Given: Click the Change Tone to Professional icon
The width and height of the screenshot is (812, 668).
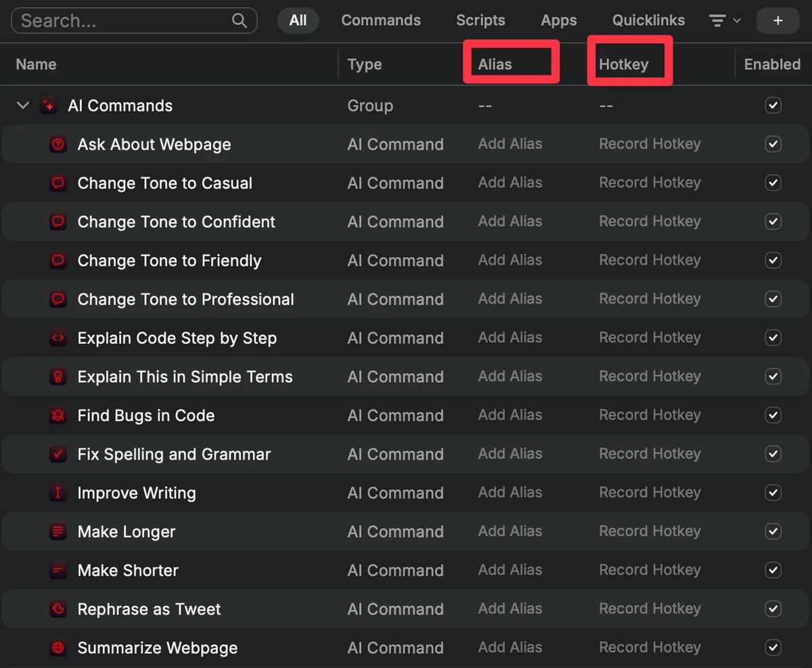Looking at the screenshot, I should click(x=59, y=299).
